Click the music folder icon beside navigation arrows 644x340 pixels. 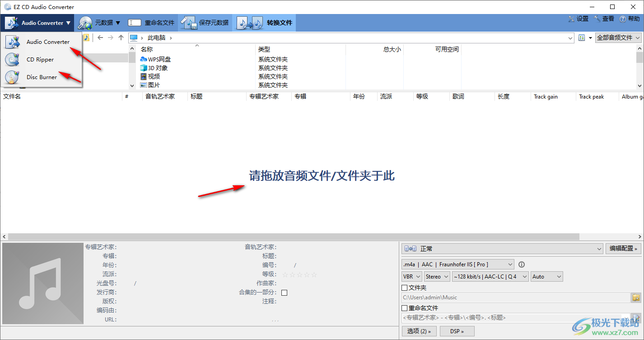[87, 38]
